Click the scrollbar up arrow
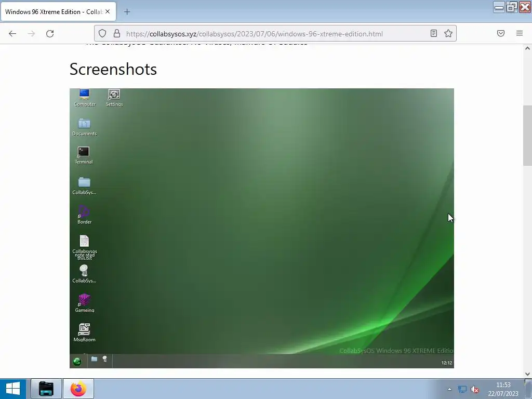 (527, 48)
